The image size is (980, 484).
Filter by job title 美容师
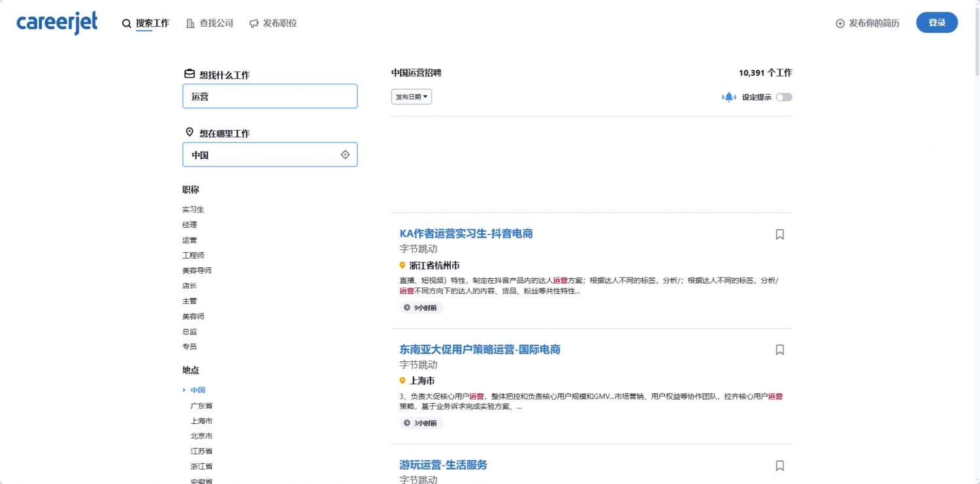[193, 316]
